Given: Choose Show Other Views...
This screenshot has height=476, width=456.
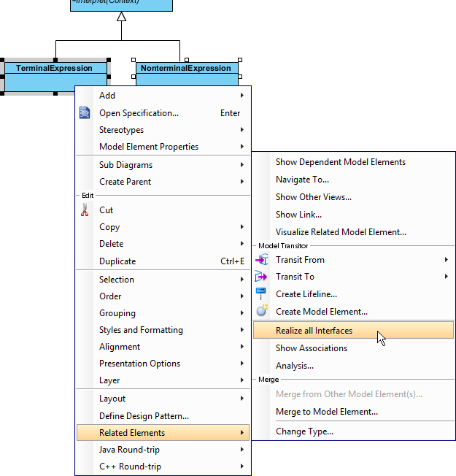Looking at the screenshot, I should 353,197.
